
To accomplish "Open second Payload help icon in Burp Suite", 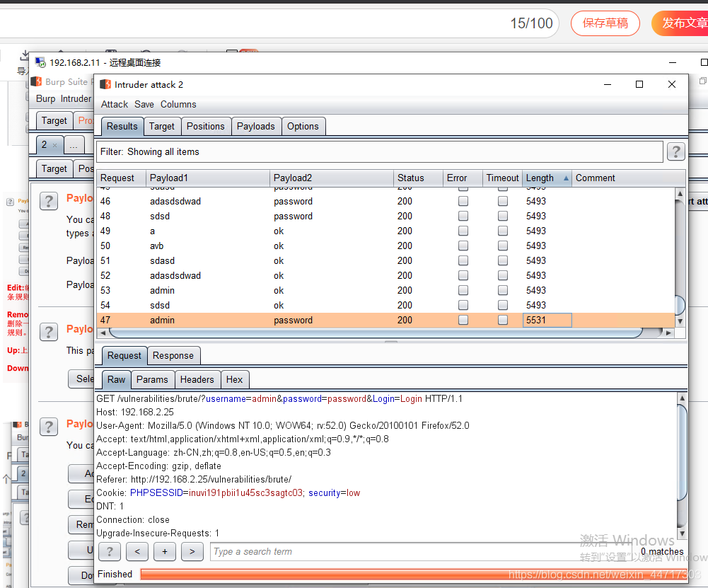I will 49,332.
